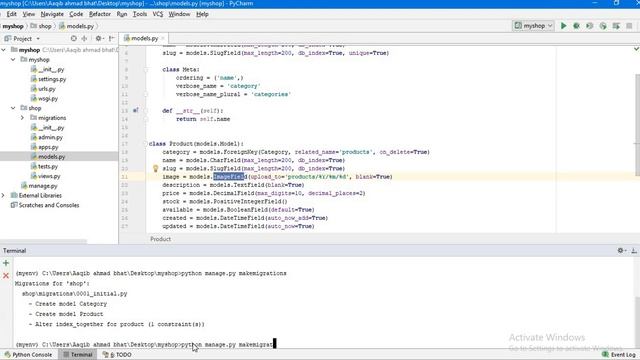Click the Project panel horizontal scrollbar
Viewport: 640px width, 360px height.
pyautogui.click(x=43, y=241)
